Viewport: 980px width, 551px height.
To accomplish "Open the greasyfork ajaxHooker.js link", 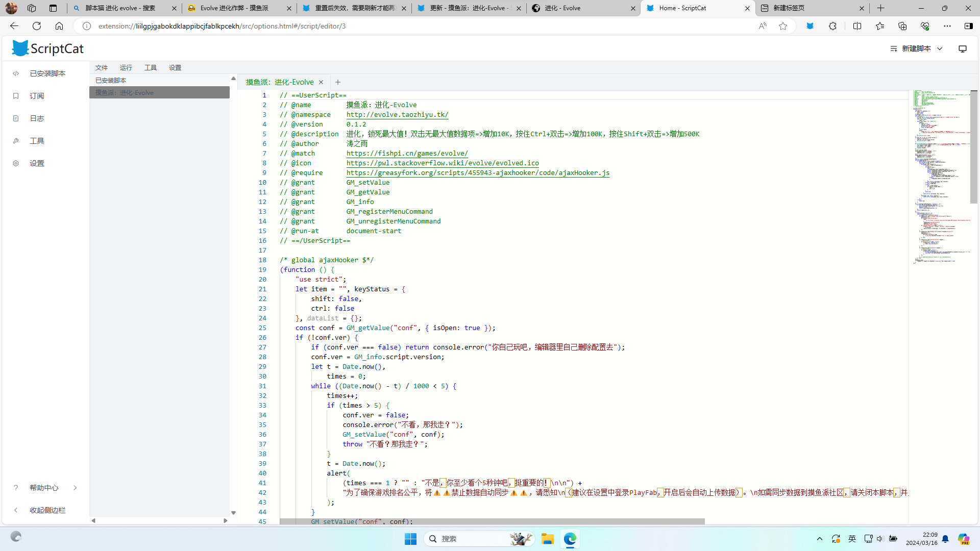I will pyautogui.click(x=478, y=173).
